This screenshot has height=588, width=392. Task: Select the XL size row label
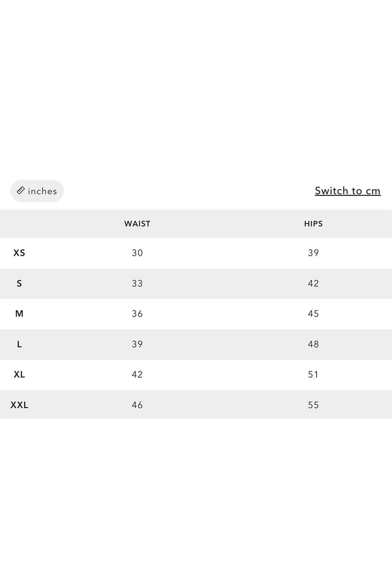[x=19, y=375]
